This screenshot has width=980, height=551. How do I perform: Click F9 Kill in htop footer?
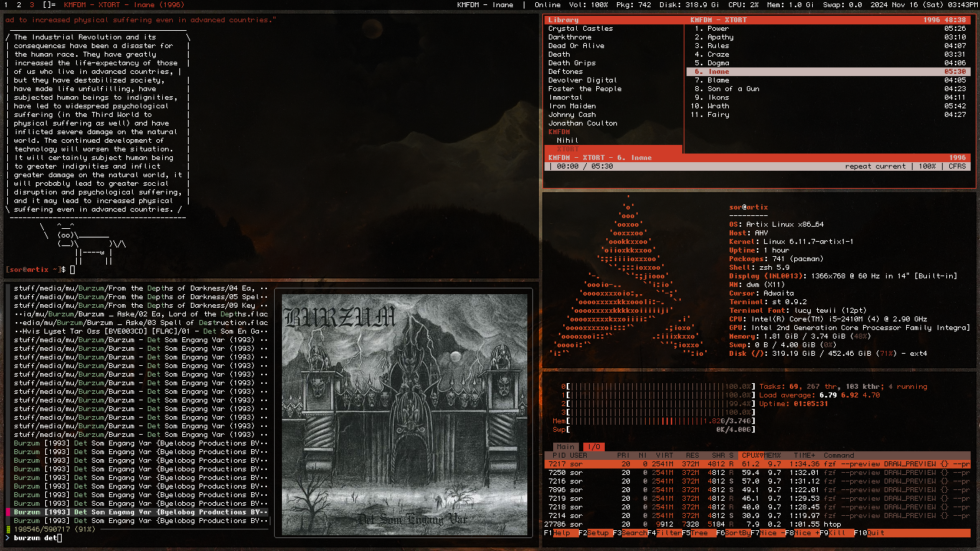[837, 533]
